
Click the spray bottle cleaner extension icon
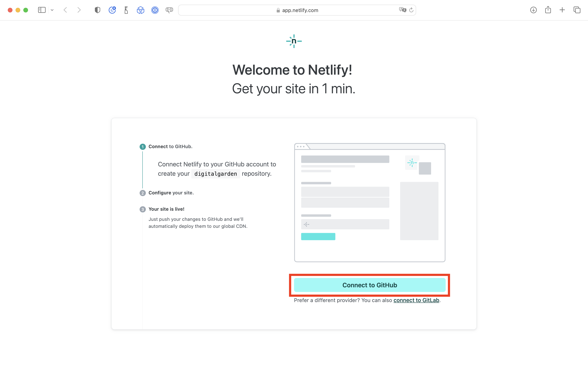coord(126,10)
